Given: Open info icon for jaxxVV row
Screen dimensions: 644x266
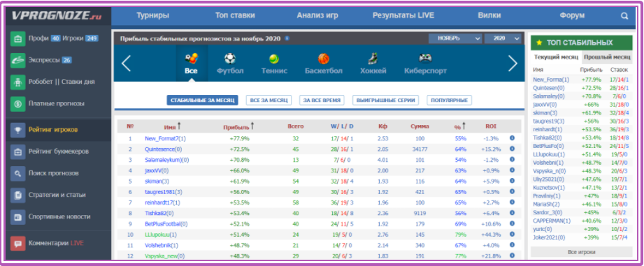Looking at the screenshot, I should click(512, 170).
